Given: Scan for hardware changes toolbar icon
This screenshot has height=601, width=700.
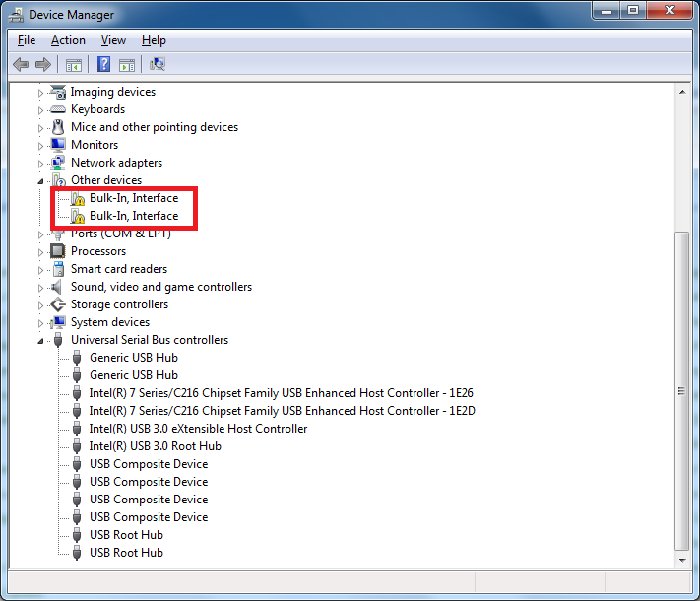Looking at the screenshot, I should [158, 64].
